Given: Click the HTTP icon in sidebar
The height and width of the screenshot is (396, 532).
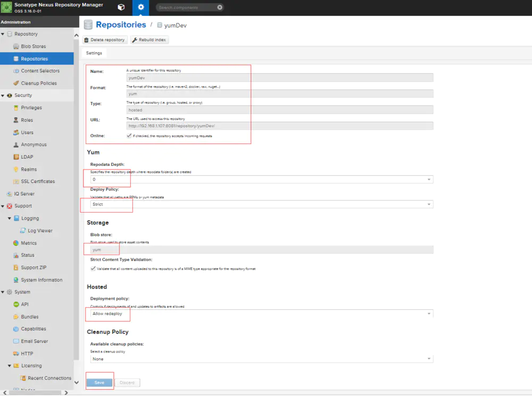Looking at the screenshot, I should tap(16, 353).
